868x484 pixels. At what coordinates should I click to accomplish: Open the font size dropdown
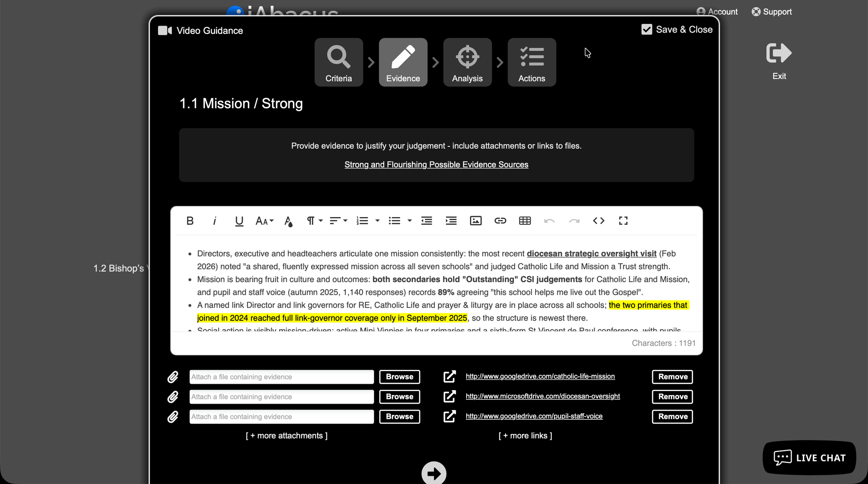click(264, 221)
